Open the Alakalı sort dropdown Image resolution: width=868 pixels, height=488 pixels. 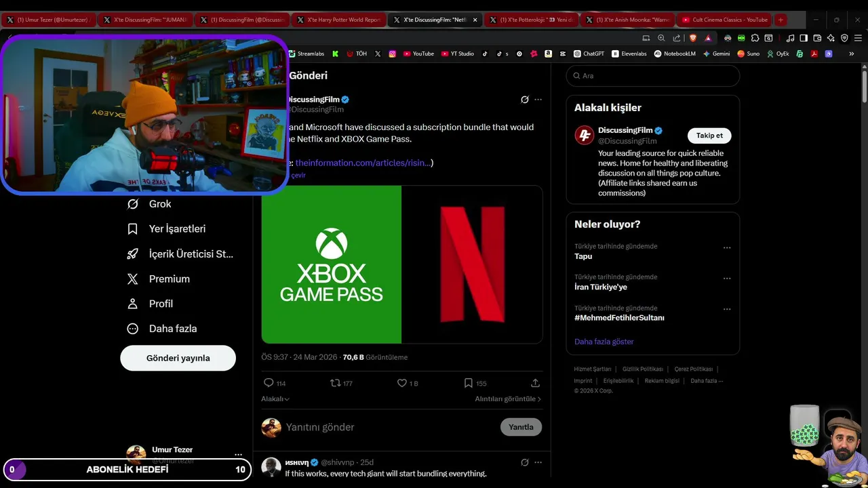275,399
